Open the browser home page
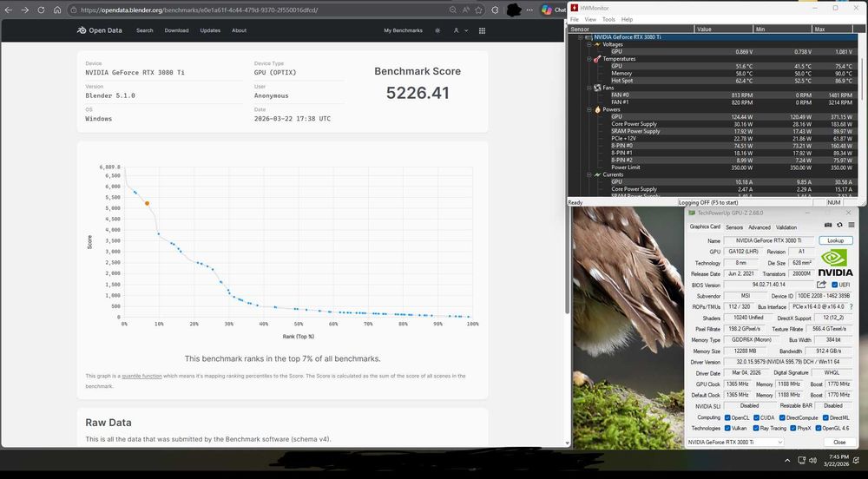This screenshot has height=479, width=868. tap(57, 10)
